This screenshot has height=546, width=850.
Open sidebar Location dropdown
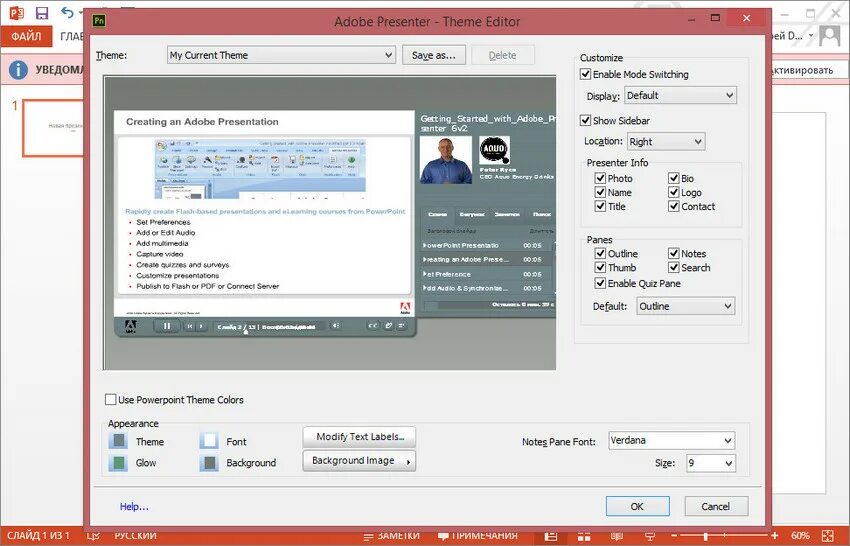pyautogui.click(x=666, y=142)
